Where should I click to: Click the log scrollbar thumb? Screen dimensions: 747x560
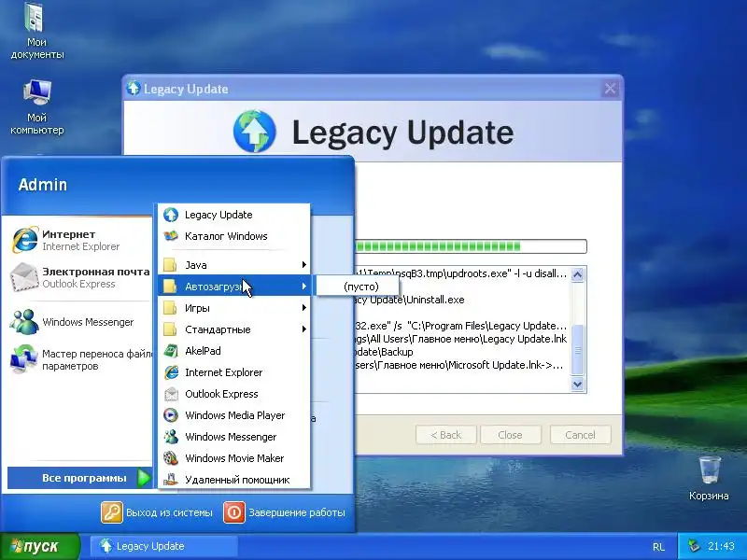(577, 350)
